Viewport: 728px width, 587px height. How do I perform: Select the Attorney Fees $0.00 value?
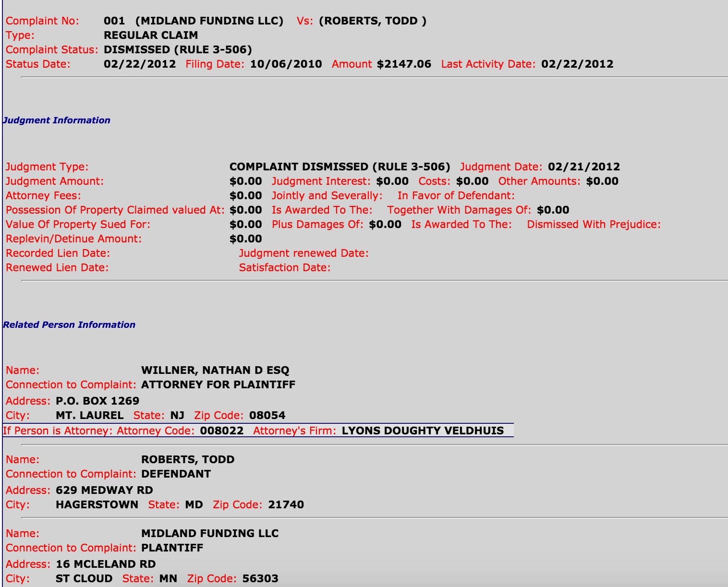point(246,196)
